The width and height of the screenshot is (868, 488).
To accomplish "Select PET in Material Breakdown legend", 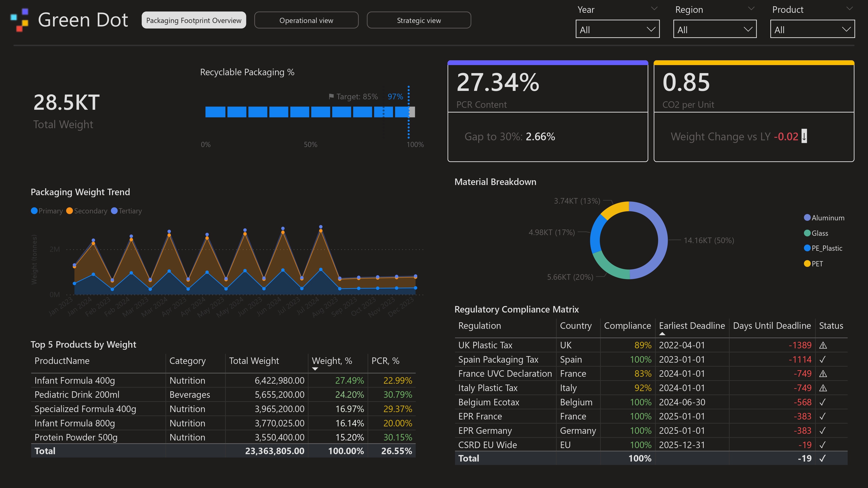I will [x=813, y=264].
